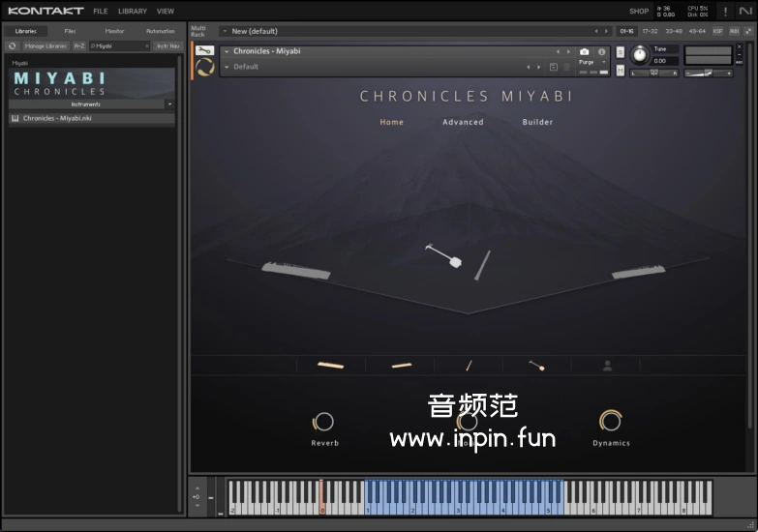Show rack page 17-32
The height and width of the screenshot is (532, 758).
click(x=650, y=31)
